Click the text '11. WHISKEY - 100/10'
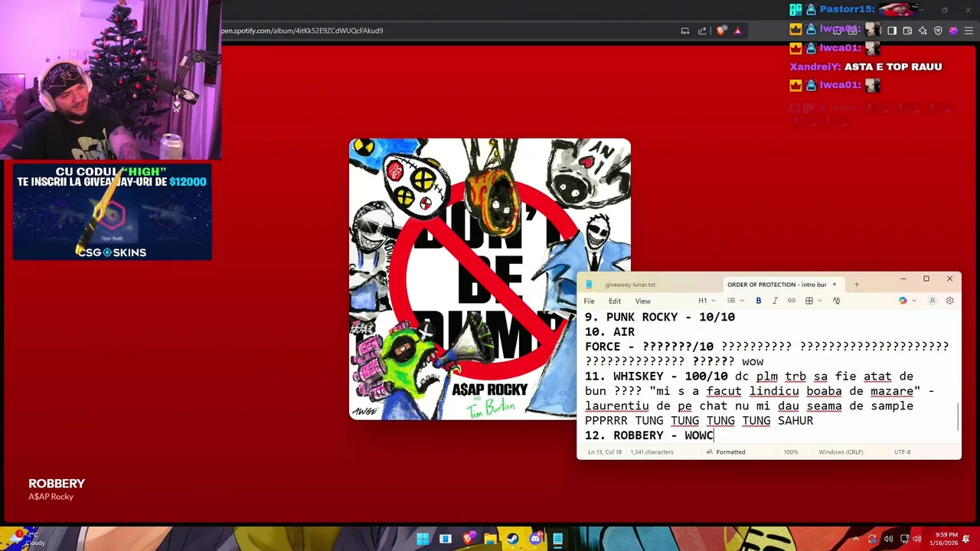This screenshot has height=551, width=980. [656, 377]
